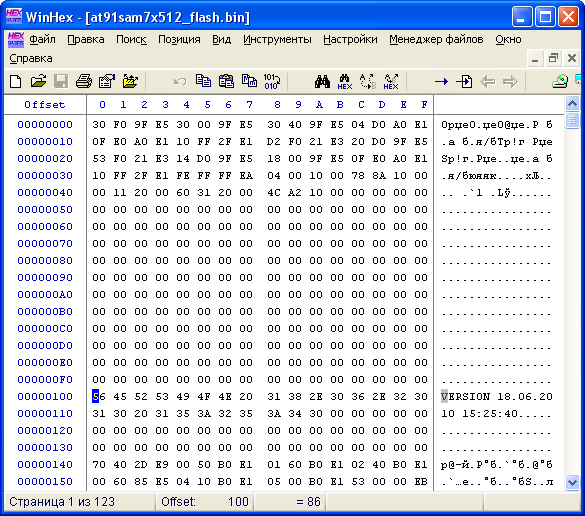
Task: Open the Вид menu
Action: tap(222, 39)
